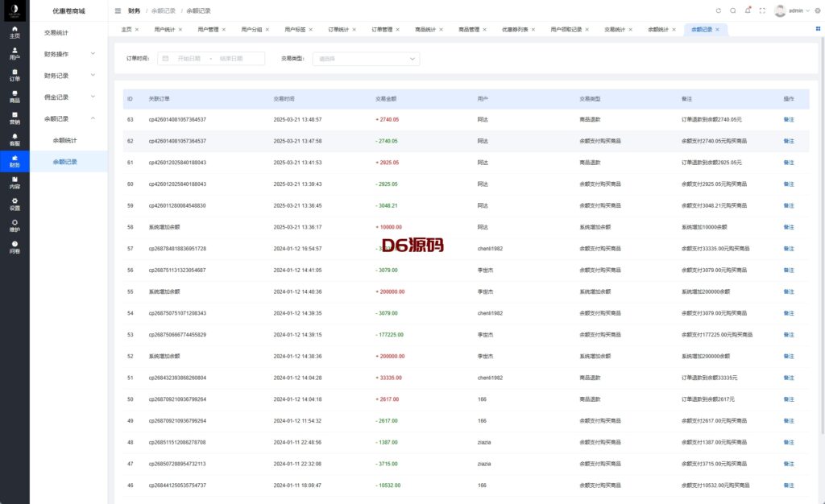Switch to the 用户管理 tab

208,30
